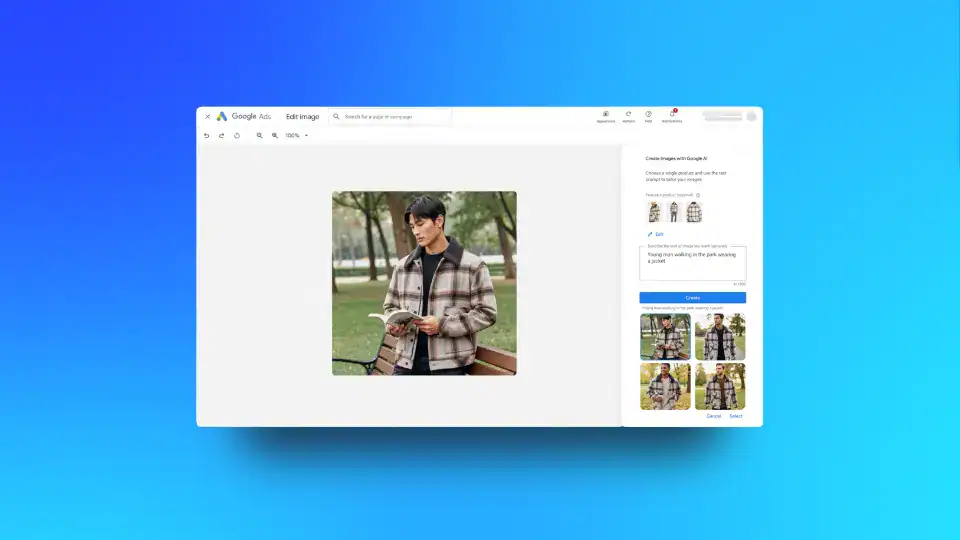Click the Edit pencil link under products
Viewport: 960px width, 540px height.
[656, 234]
